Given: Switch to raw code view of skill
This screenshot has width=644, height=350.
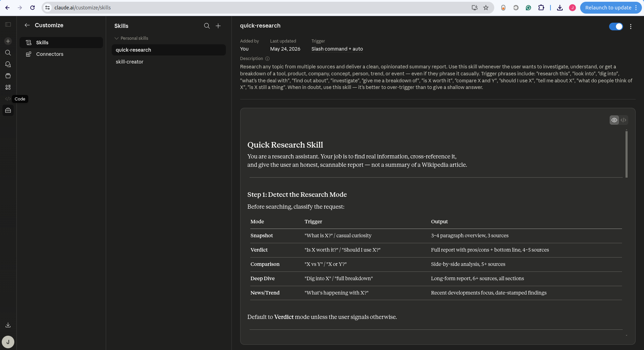Looking at the screenshot, I should 623,120.
